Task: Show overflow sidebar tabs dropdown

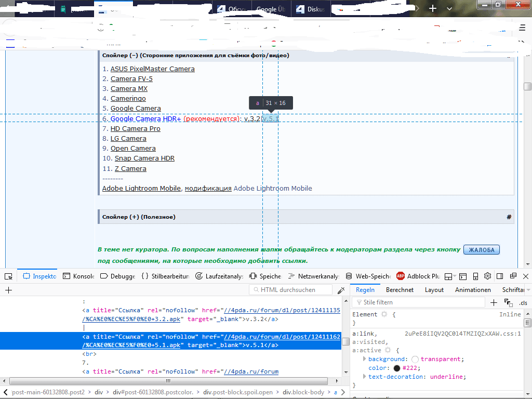Action: click(528, 290)
